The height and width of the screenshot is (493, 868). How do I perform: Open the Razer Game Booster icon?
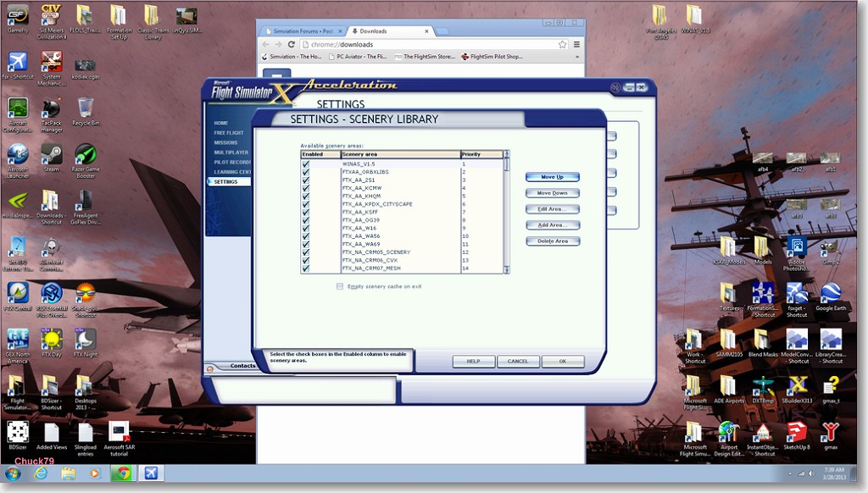click(x=85, y=155)
